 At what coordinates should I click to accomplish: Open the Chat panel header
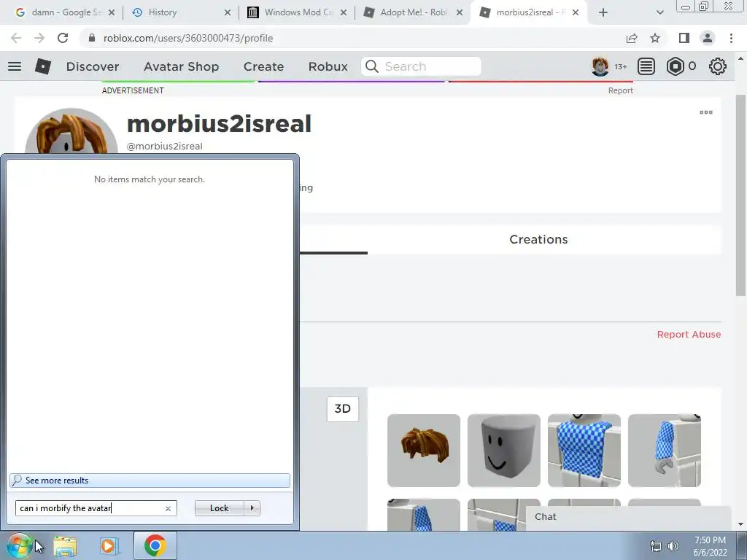tap(628, 517)
